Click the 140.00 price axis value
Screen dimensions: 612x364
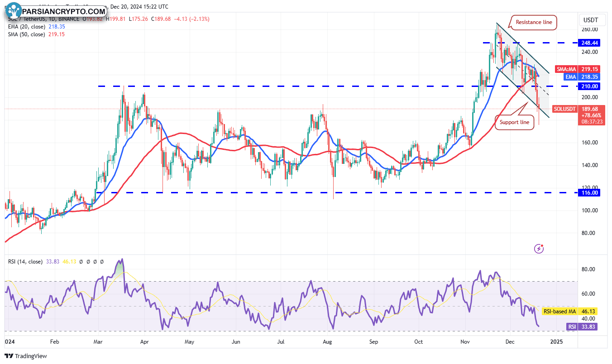pyautogui.click(x=590, y=165)
